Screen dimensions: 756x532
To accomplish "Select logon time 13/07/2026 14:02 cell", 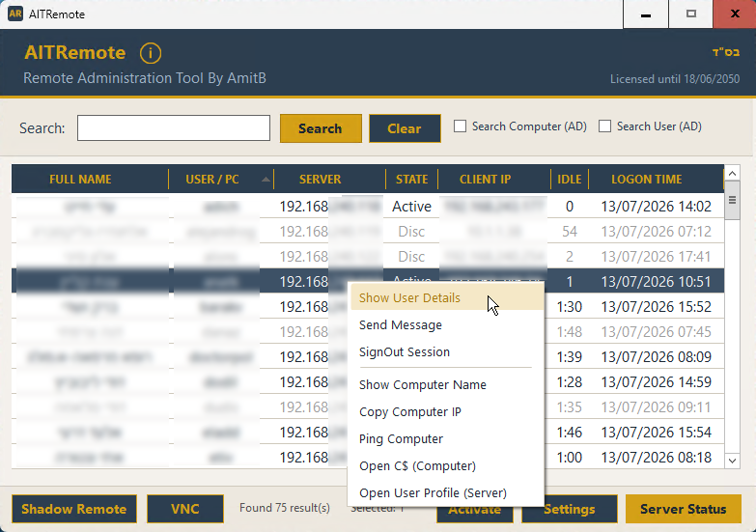I will (657, 207).
